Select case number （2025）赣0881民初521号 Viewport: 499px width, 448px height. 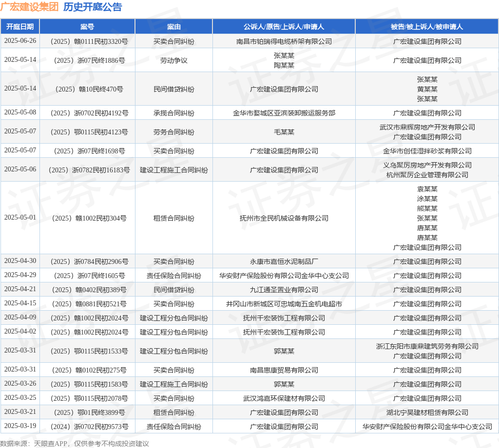click(87, 304)
